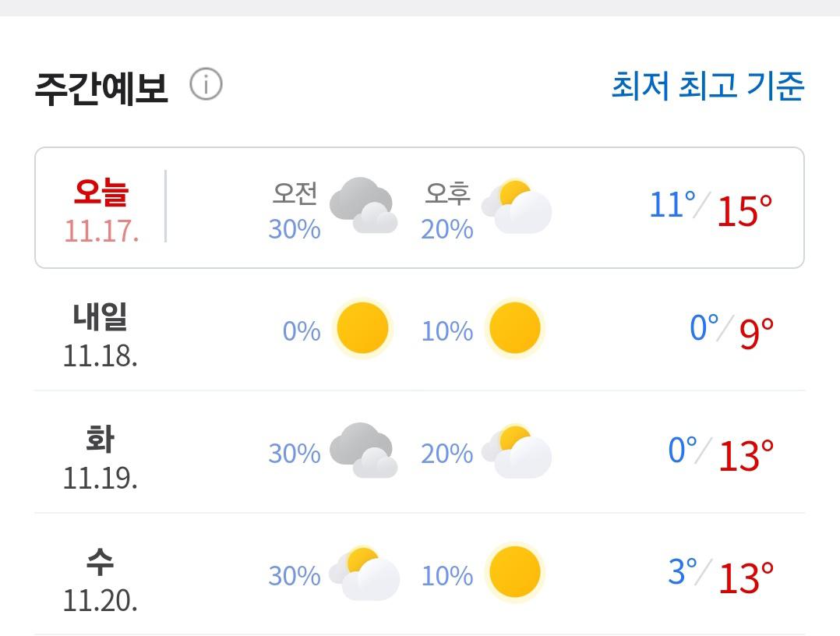Viewport: 840px width, 636px height.
Task: Tap the 주간예보 section heading
Action: [101, 88]
